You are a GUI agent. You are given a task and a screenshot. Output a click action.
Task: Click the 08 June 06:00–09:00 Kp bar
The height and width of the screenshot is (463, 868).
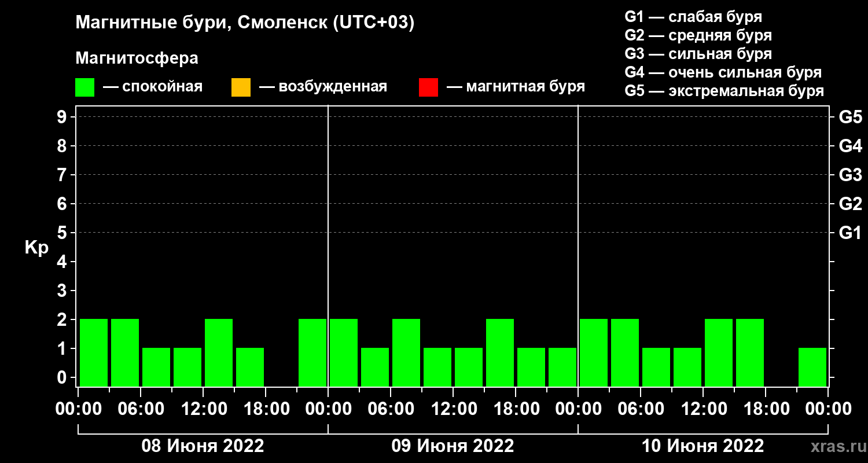point(156,367)
